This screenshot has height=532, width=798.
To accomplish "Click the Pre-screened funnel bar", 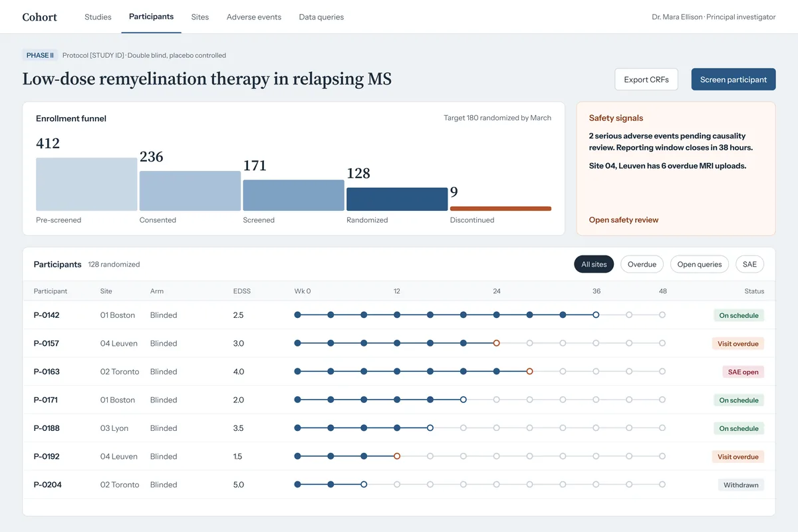I will click(86, 184).
